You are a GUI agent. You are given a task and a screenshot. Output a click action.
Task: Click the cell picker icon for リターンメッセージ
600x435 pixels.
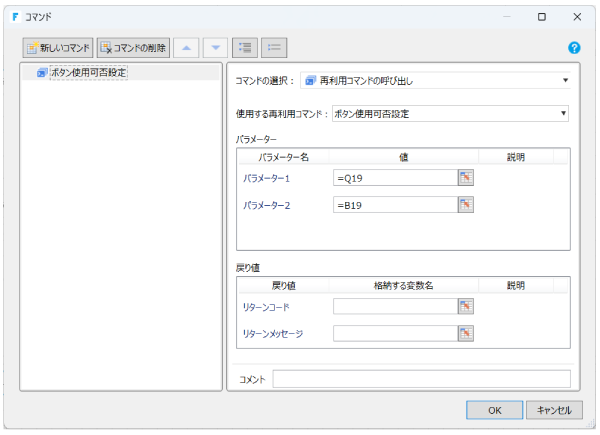point(465,333)
